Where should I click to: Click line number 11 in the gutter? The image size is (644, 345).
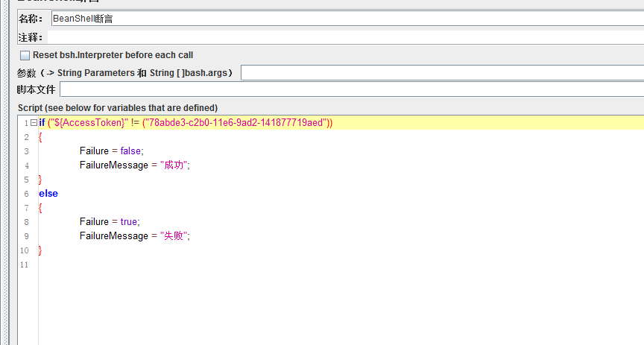tap(25, 265)
